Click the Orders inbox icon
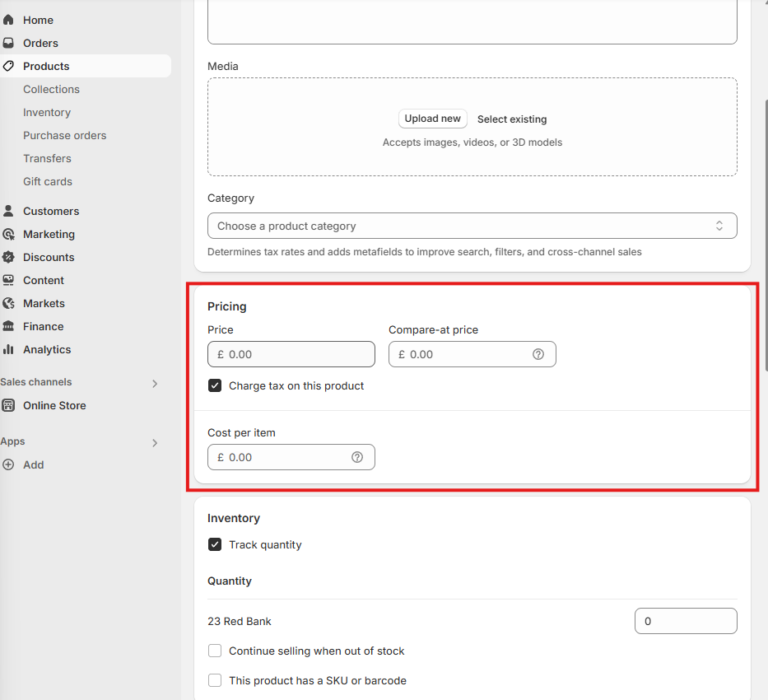768x700 pixels. coord(8,43)
